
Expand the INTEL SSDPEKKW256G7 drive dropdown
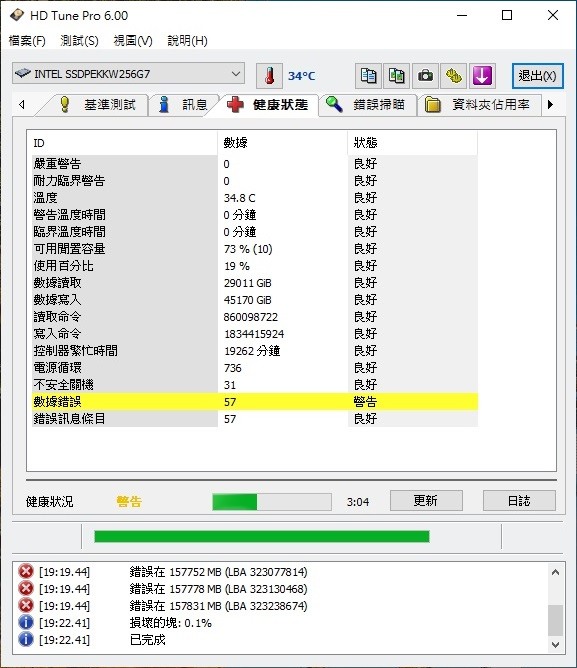pyautogui.click(x=128, y=74)
